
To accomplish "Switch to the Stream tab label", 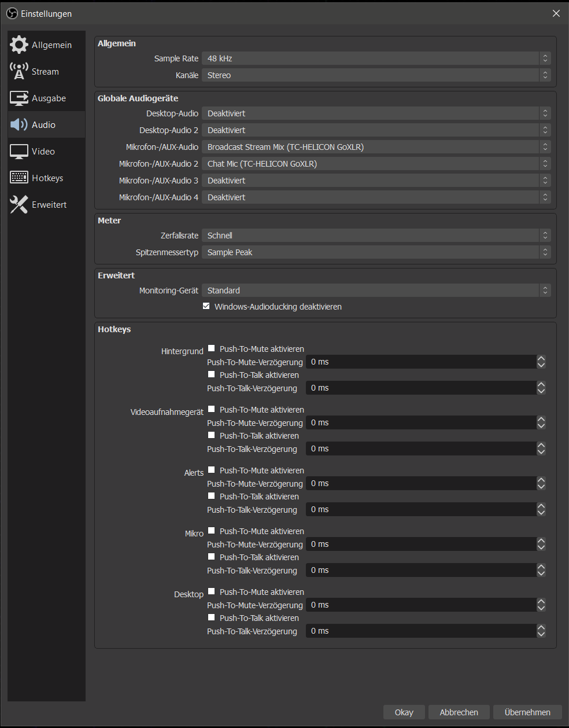I will coord(45,72).
